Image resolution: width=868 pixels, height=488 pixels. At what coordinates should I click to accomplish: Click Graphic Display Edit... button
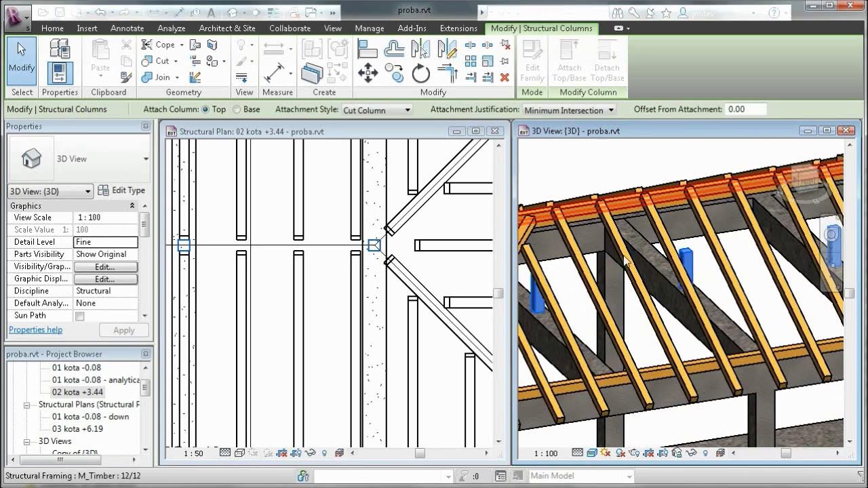tap(105, 279)
